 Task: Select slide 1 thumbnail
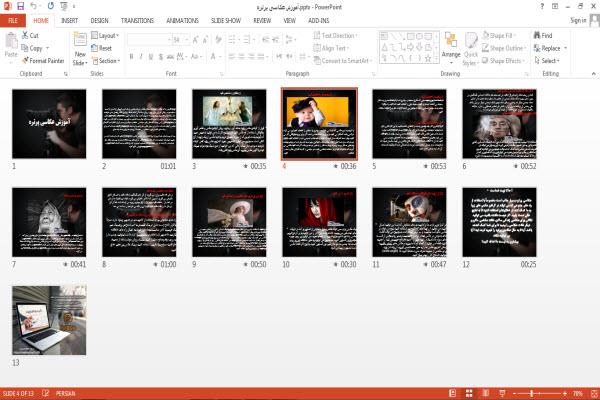click(x=49, y=124)
